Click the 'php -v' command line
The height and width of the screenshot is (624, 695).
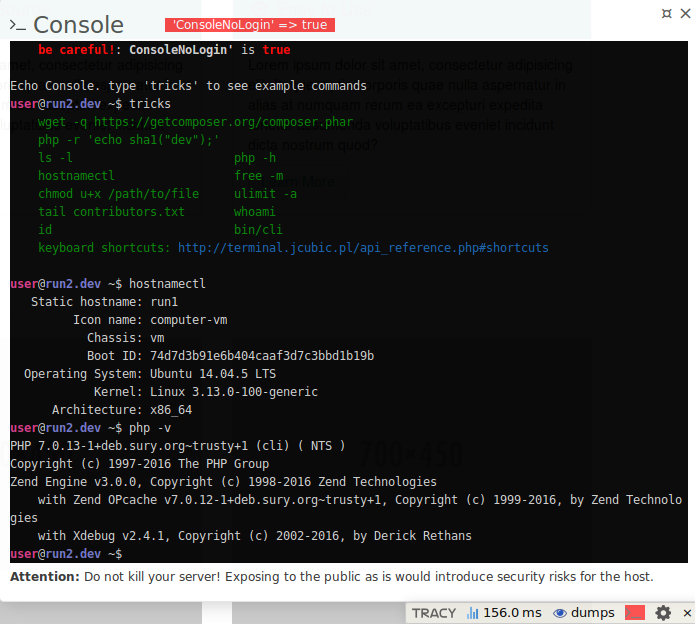[x=90, y=428]
